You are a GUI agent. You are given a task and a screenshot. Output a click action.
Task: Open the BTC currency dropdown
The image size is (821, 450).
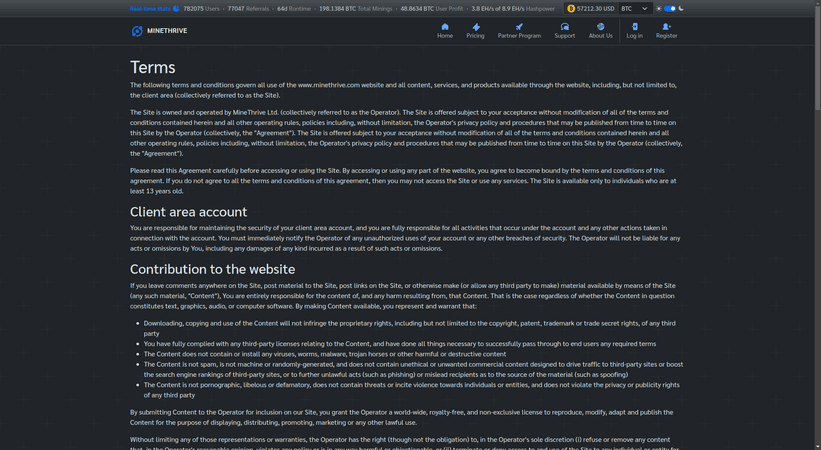[x=634, y=8]
